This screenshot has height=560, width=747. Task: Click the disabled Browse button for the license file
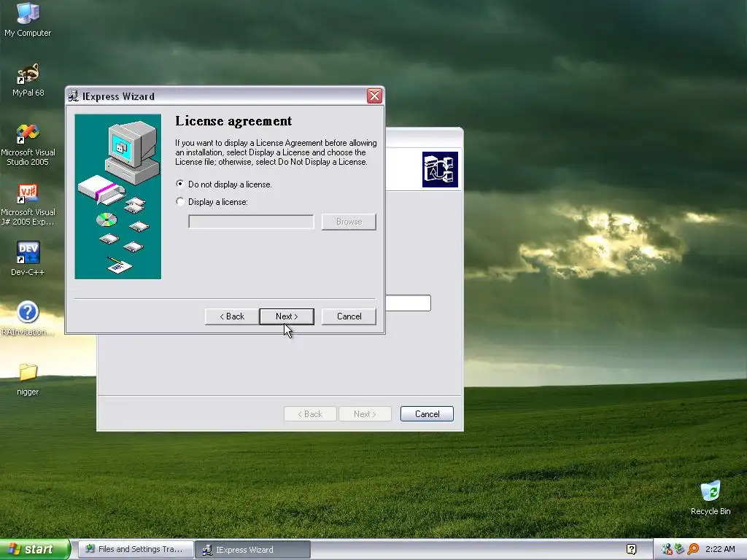click(349, 222)
